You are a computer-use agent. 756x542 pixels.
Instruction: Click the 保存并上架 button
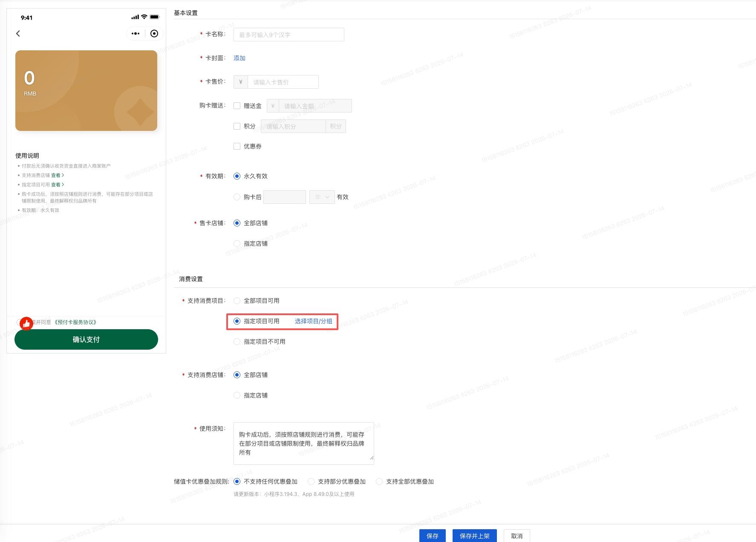(475, 536)
